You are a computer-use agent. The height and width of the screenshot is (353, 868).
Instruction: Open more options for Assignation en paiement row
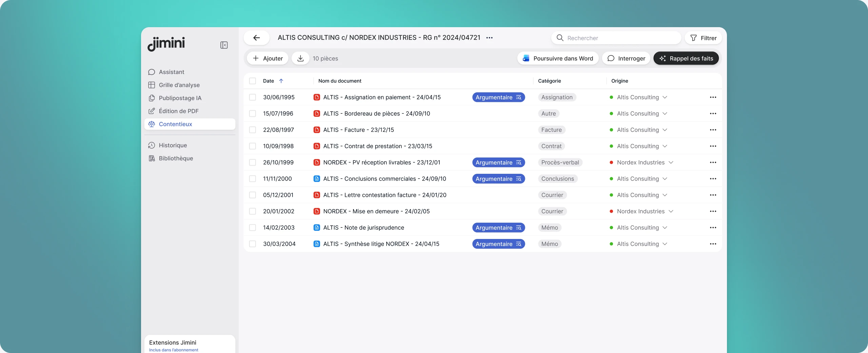coord(713,97)
